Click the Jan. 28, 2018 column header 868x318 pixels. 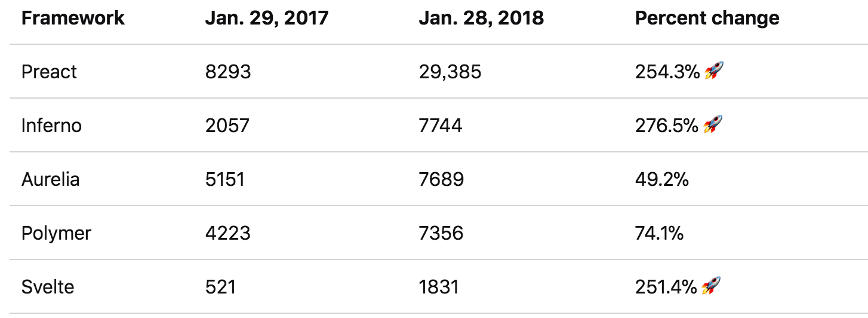(x=481, y=18)
